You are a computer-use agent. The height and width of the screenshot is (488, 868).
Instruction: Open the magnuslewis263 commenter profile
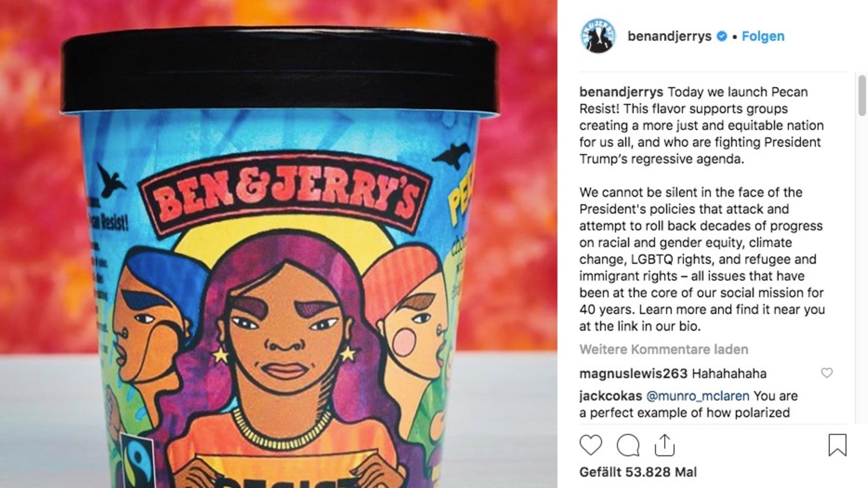tap(633, 373)
